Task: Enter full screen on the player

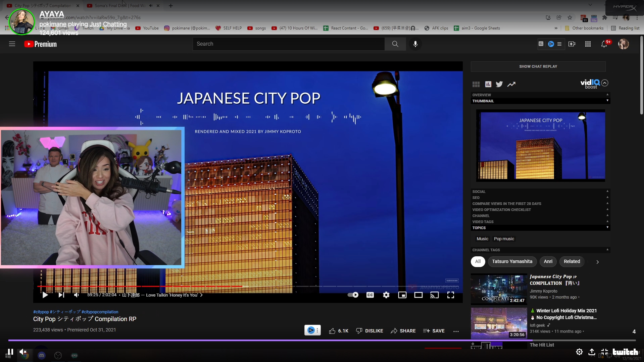Action: (450, 295)
